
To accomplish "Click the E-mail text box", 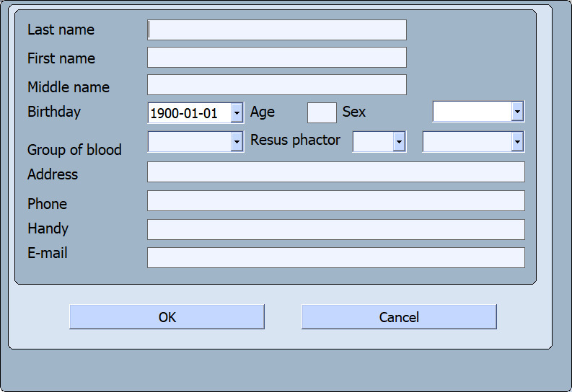I will tap(335, 257).
